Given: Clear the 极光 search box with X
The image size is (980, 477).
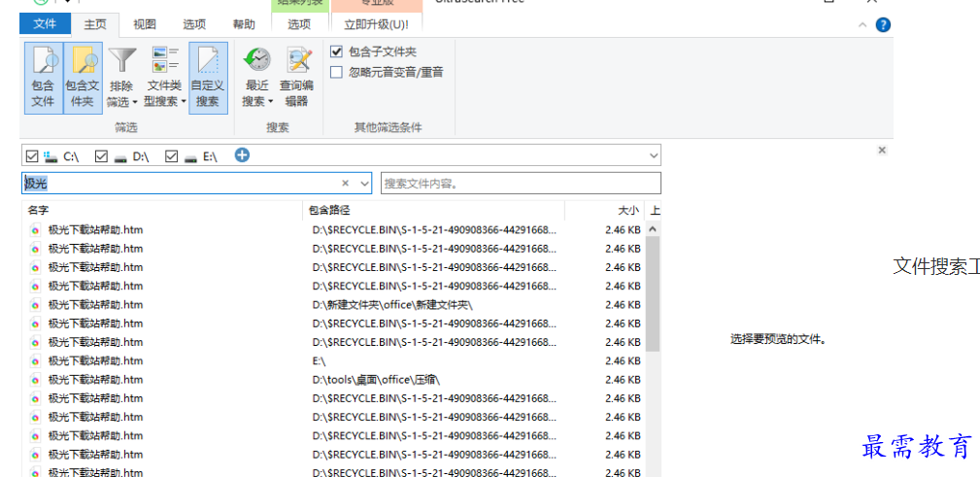Looking at the screenshot, I should 345,184.
